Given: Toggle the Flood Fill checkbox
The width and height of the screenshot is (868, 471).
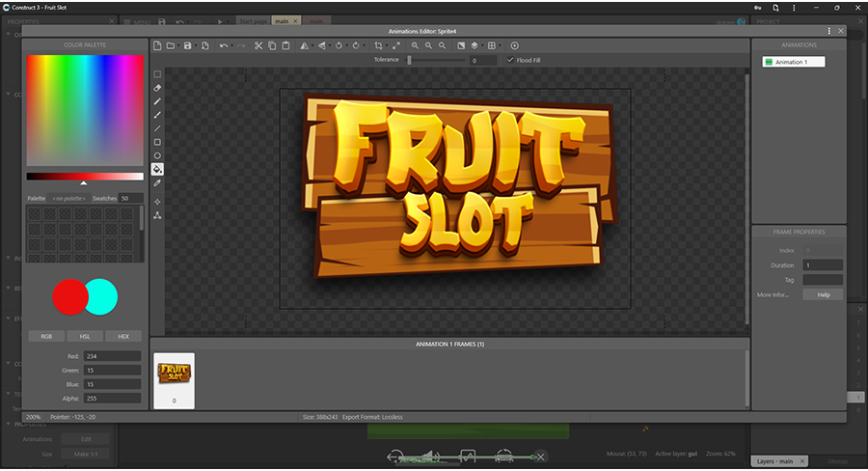Looking at the screenshot, I should click(x=510, y=60).
